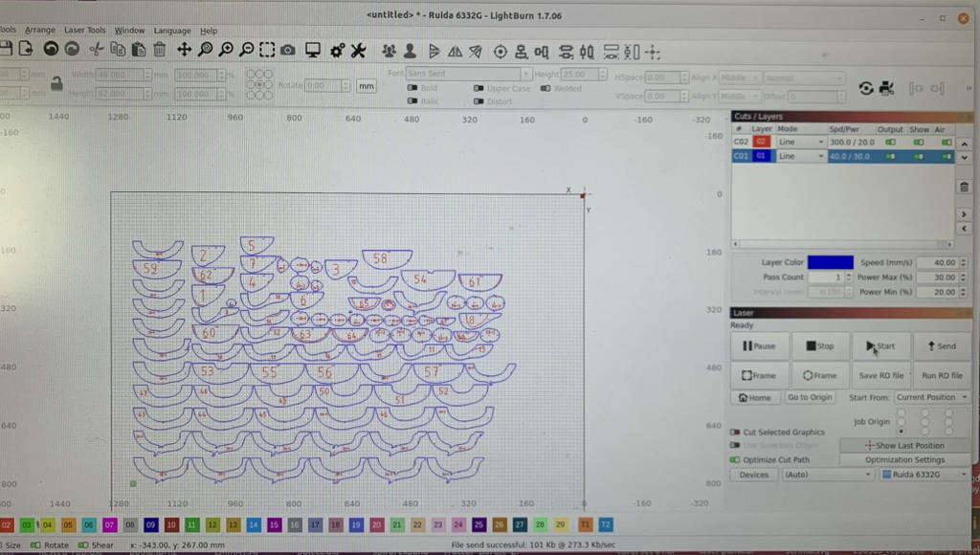Click the Speed (mm/s) input field
The width and height of the screenshot is (980, 555).
coord(942,262)
